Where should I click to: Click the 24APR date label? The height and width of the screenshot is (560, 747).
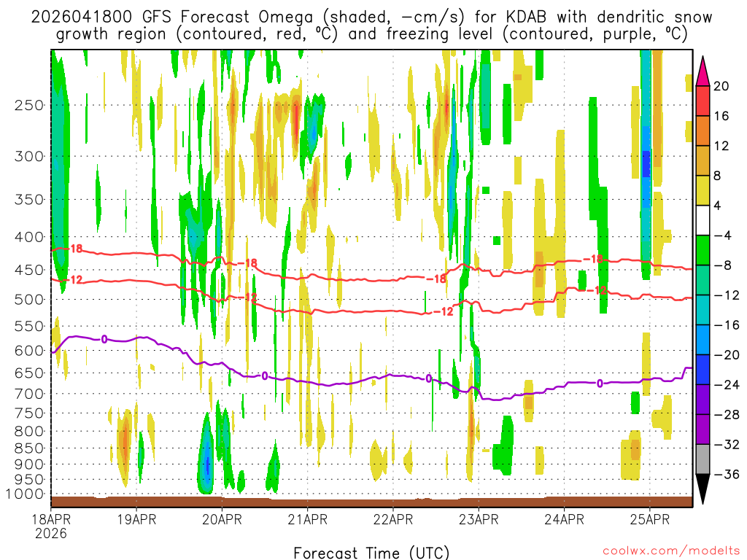point(564,519)
